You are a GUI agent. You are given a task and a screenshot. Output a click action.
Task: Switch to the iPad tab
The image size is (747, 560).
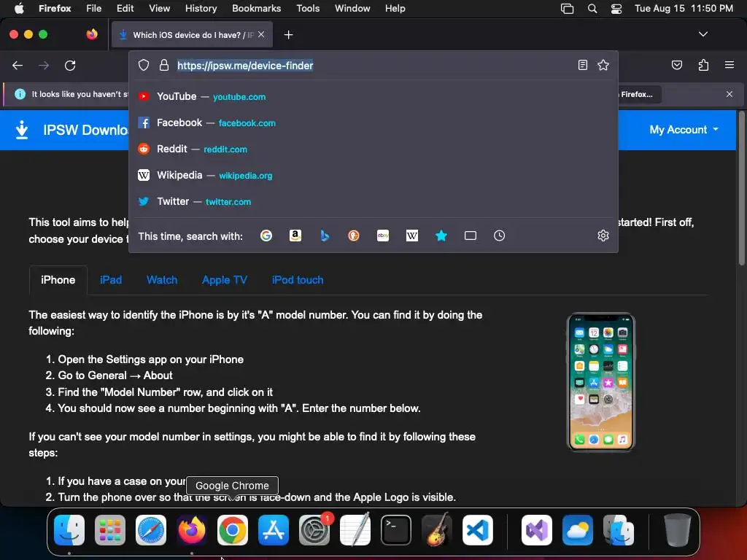[x=111, y=280]
